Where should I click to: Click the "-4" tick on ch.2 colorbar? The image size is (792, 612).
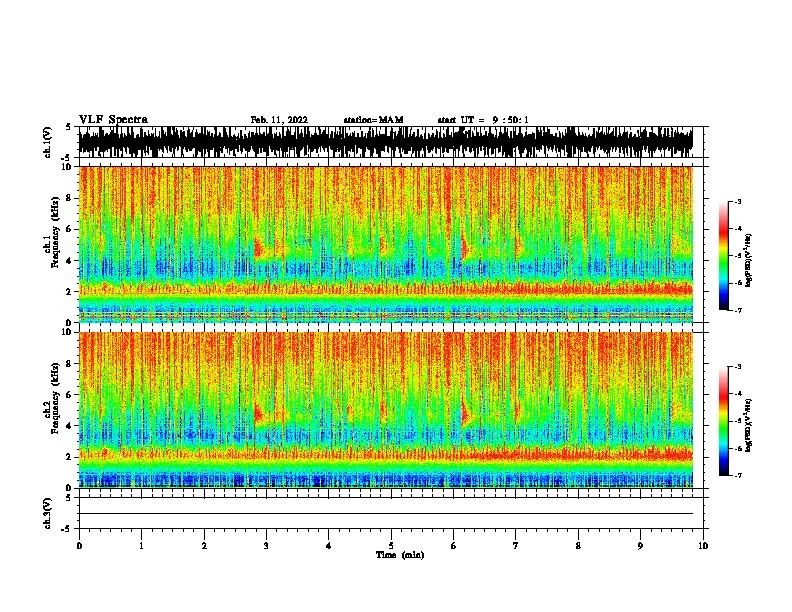pyautogui.click(x=738, y=394)
